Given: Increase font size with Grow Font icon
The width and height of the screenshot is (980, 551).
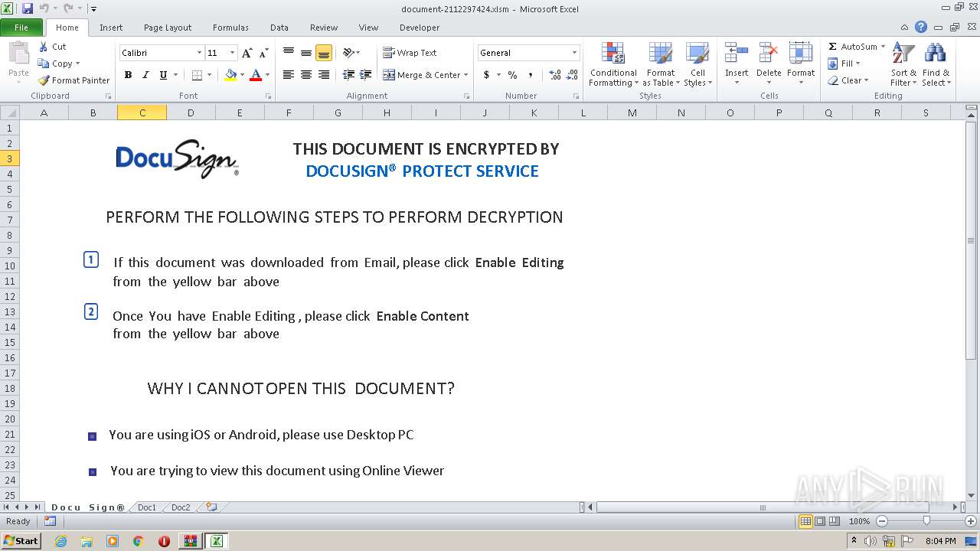Looking at the screenshot, I should tap(247, 53).
